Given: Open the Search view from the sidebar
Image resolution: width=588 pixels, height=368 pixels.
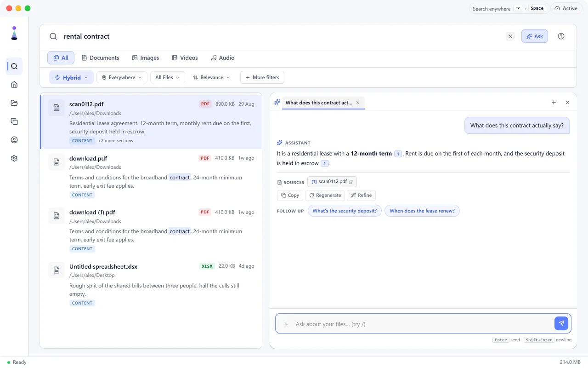Looking at the screenshot, I should click(14, 66).
